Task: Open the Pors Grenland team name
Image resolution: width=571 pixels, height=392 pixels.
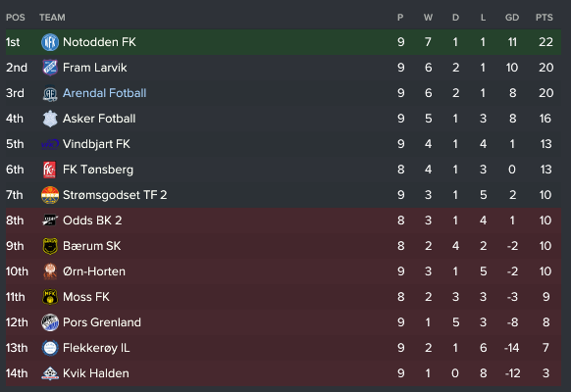Action: [x=102, y=322]
